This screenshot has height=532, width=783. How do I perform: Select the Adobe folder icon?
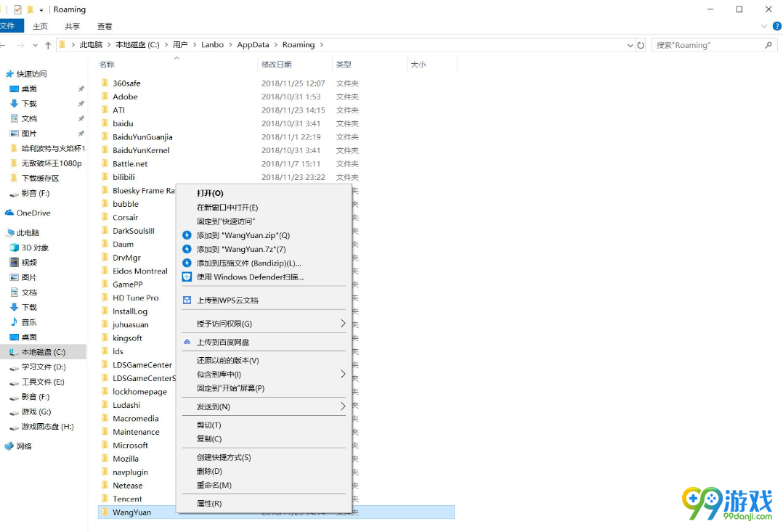[105, 97]
